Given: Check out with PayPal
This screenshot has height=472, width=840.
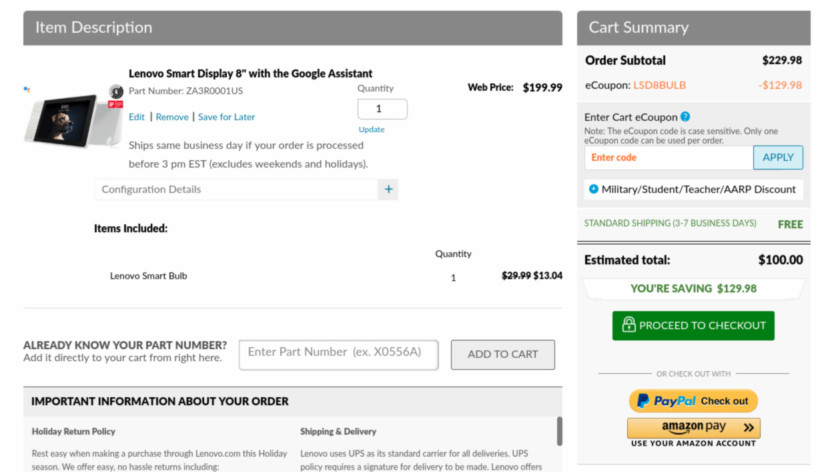Looking at the screenshot, I should [693, 401].
